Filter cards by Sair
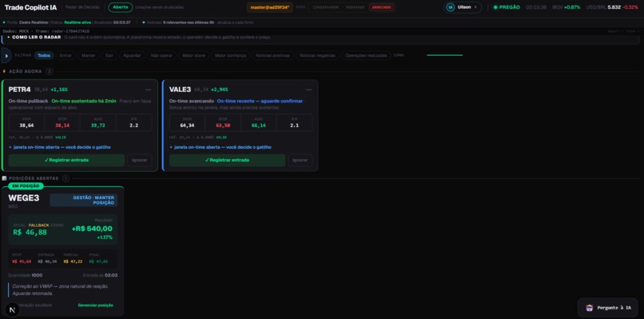This screenshot has width=644, height=319. [109, 55]
